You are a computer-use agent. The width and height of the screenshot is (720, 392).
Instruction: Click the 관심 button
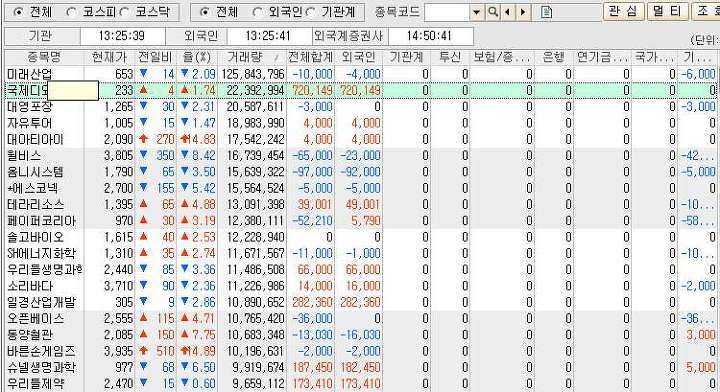[x=623, y=11]
